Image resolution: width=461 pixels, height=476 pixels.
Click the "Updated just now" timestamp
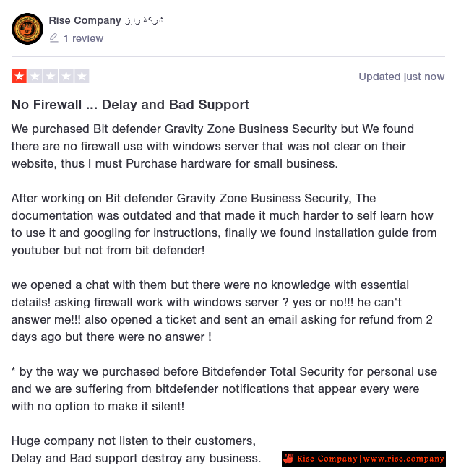click(402, 77)
